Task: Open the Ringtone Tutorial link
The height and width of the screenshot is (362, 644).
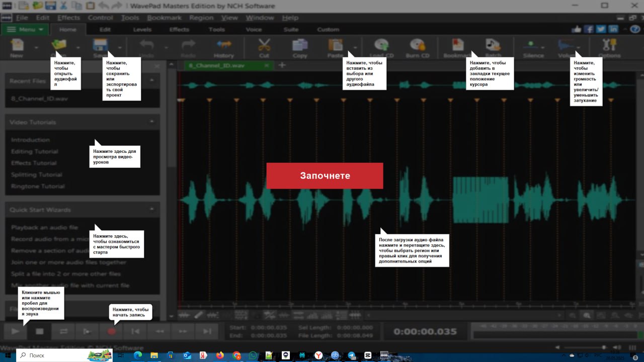Action: pos(38,186)
